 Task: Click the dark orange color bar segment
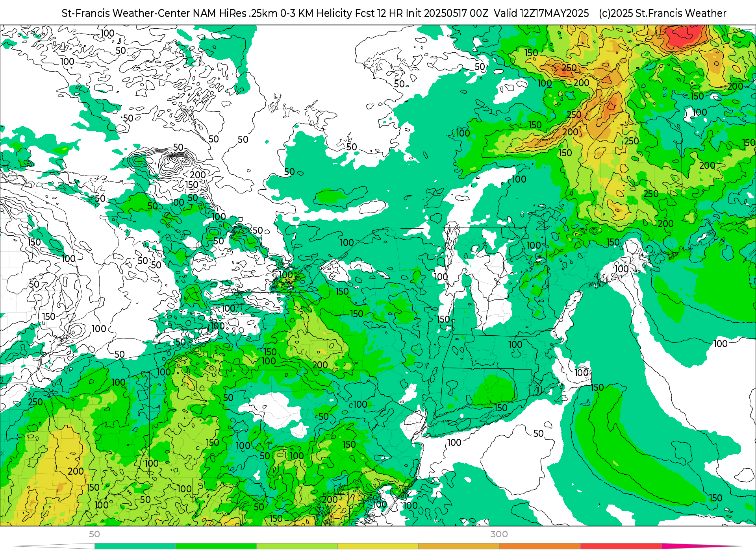point(540,546)
